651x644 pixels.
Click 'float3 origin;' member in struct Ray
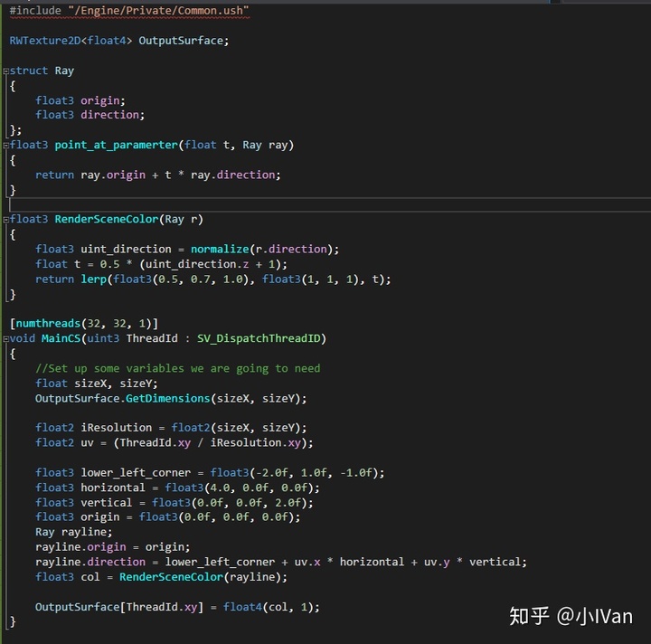tap(80, 100)
